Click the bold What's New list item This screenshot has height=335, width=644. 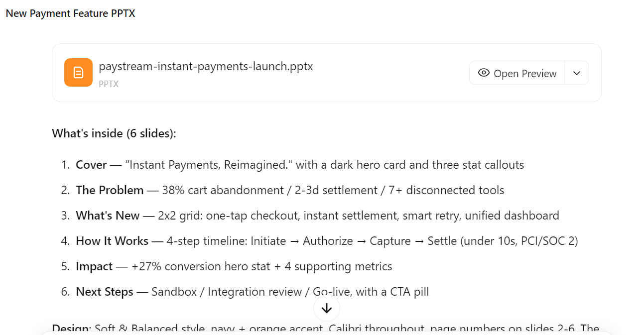pos(108,216)
